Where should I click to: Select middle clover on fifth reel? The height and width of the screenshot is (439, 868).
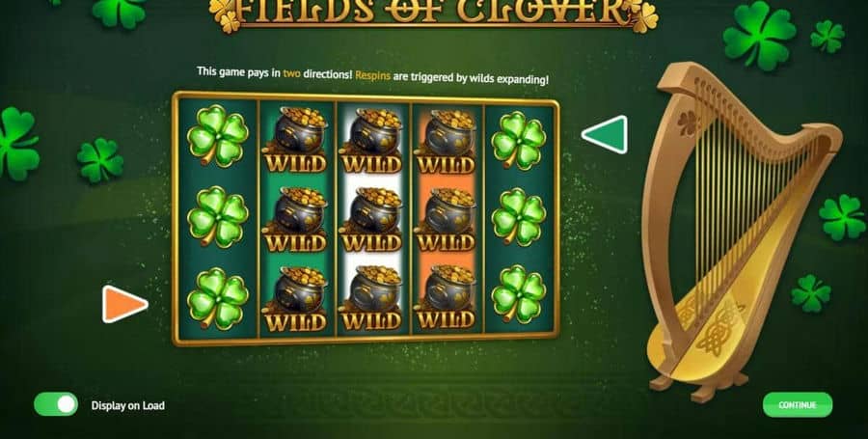(519, 217)
